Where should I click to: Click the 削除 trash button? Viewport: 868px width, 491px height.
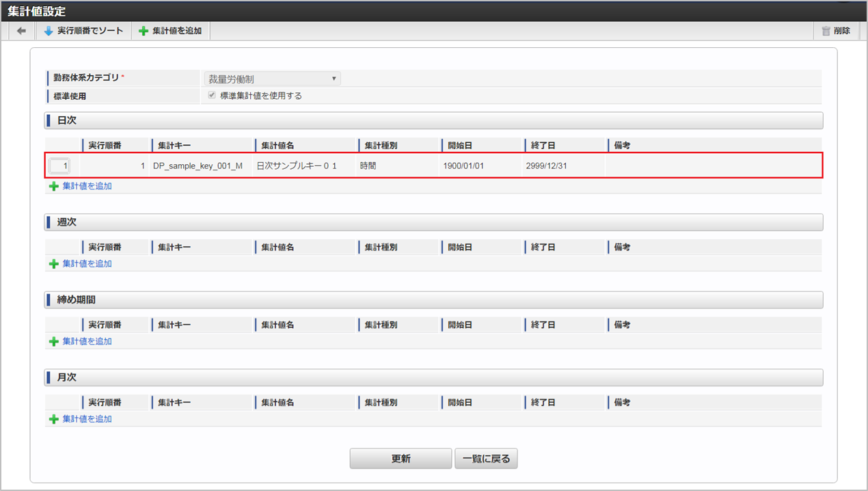coord(836,31)
